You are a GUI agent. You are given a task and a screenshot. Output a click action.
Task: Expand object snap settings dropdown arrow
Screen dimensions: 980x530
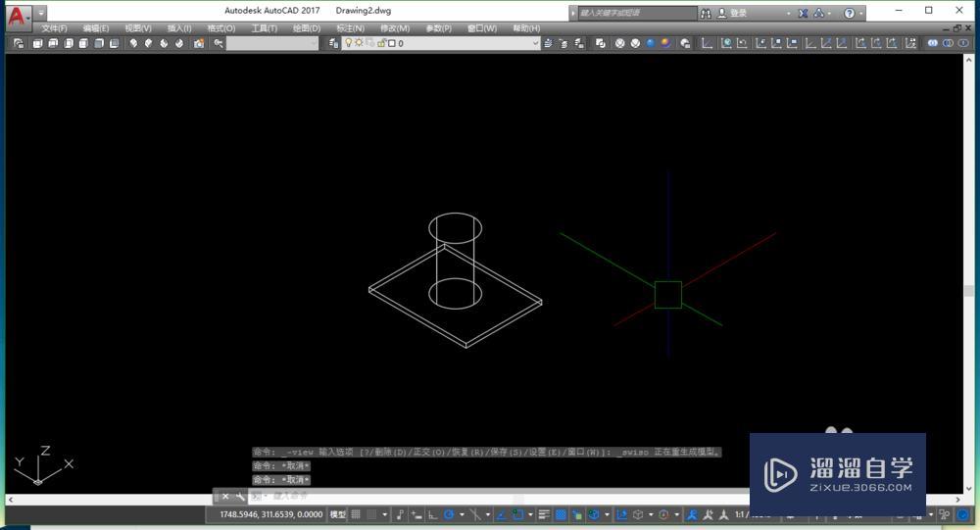tap(530, 515)
